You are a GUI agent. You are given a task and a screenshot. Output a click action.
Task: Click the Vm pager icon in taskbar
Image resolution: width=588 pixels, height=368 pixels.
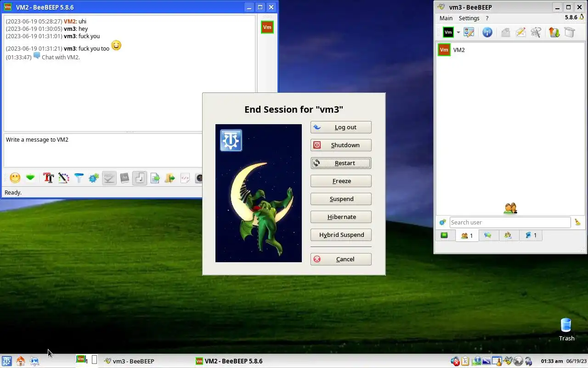[x=82, y=360]
